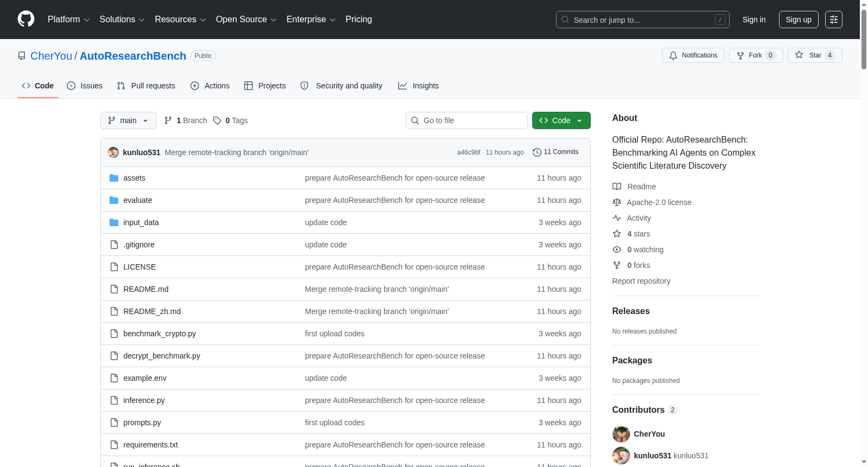Click the .gitignore file icon
The image size is (868, 467).
[114, 245]
